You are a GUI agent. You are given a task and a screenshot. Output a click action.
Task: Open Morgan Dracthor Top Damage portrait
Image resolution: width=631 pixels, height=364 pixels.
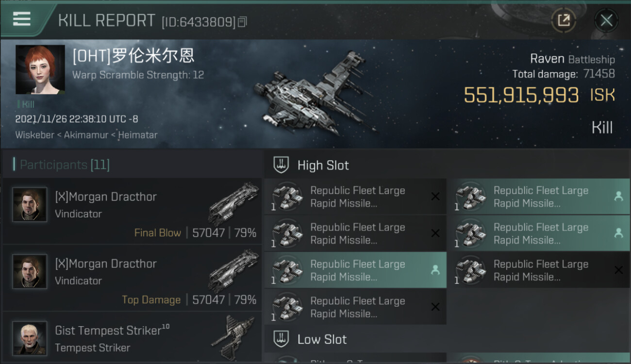pos(30,271)
